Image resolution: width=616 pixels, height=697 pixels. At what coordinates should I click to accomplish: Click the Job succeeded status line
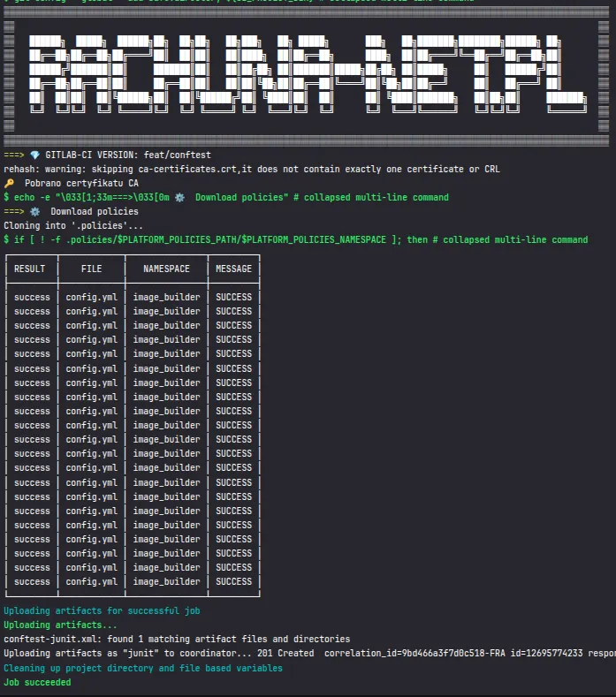pos(37,682)
